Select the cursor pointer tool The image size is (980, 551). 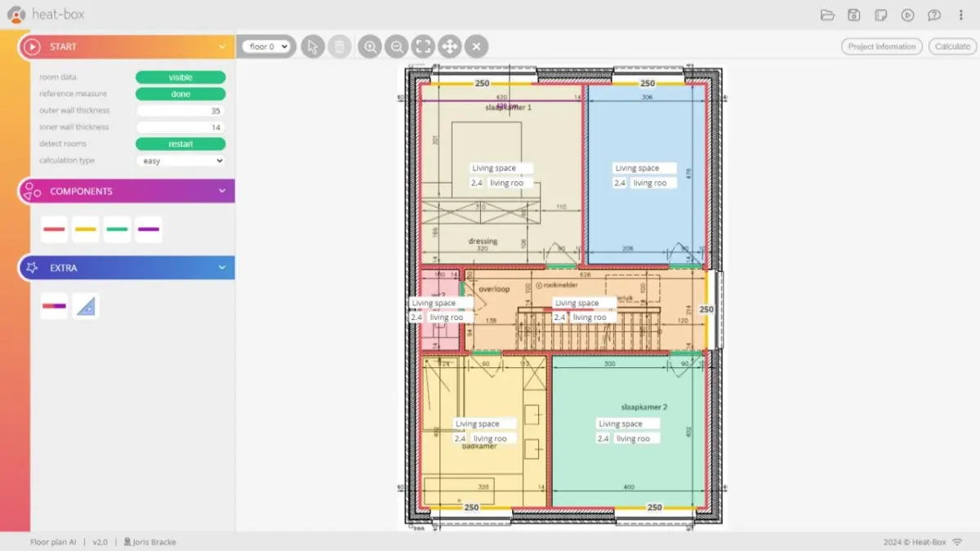tap(313, 47)
